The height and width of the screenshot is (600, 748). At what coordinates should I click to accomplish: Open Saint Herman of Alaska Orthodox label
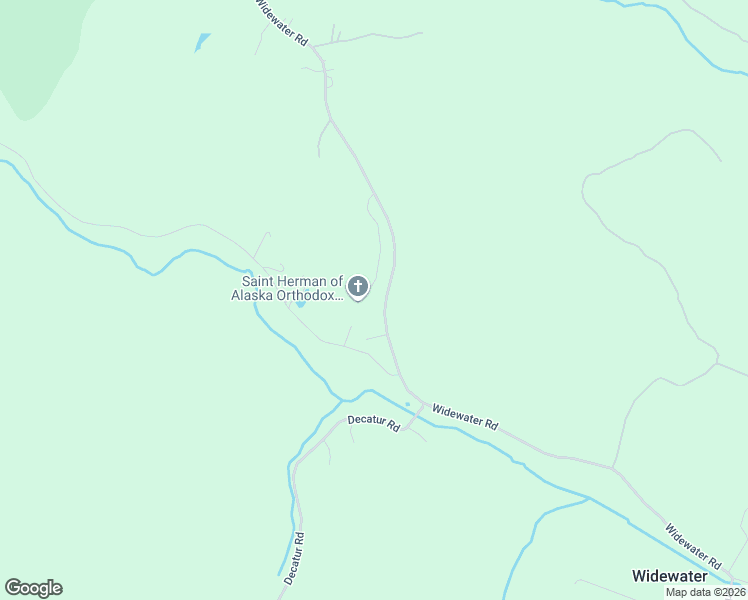(287, 288)
